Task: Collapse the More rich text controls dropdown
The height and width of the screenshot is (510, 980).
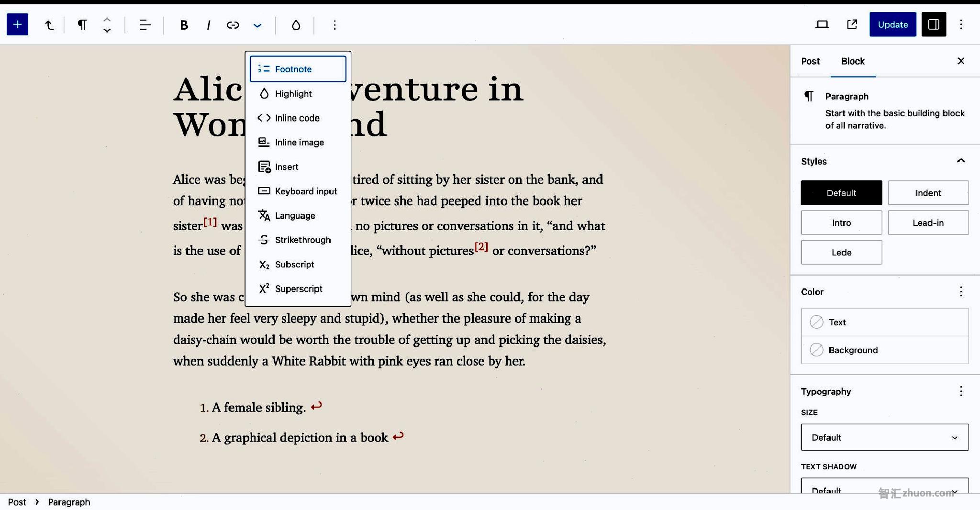Action: [x=257, y=25]
